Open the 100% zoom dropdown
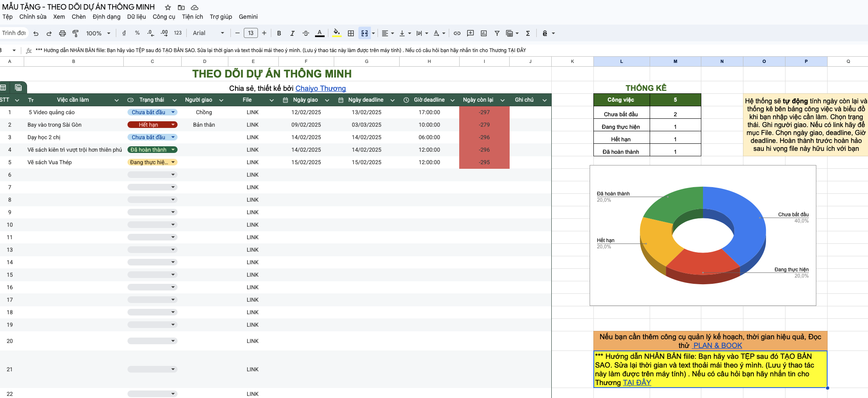Image resolution: width=868 pixels, height=398 pixels. click(98, 33)
